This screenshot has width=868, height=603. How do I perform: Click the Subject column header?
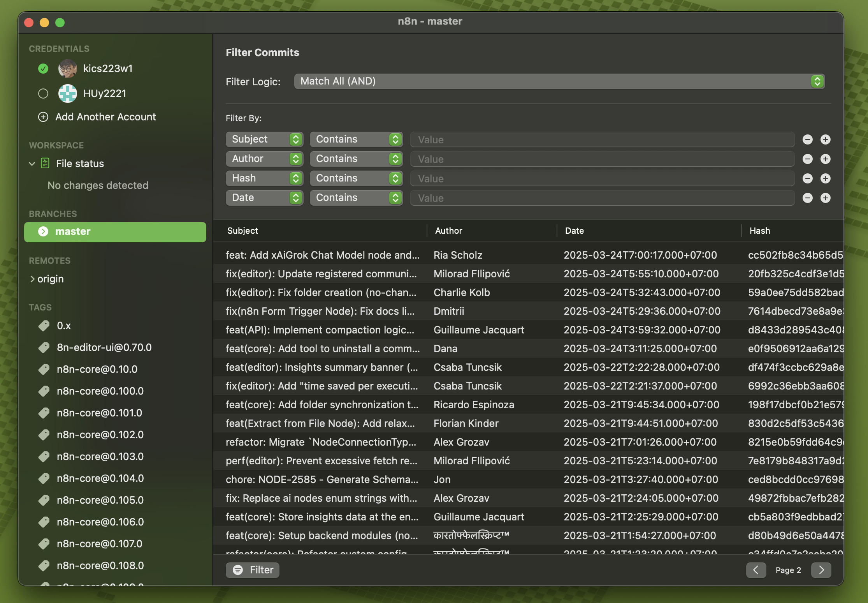click(x=242, y=231)
